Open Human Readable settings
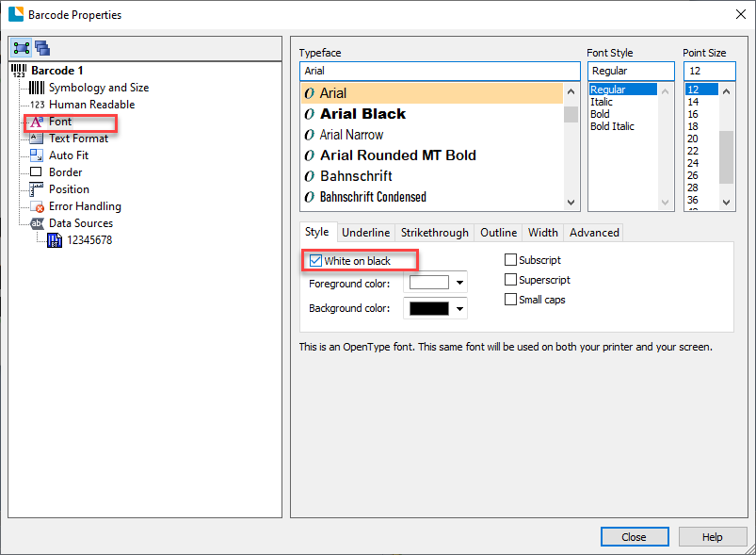 (91, 105)
